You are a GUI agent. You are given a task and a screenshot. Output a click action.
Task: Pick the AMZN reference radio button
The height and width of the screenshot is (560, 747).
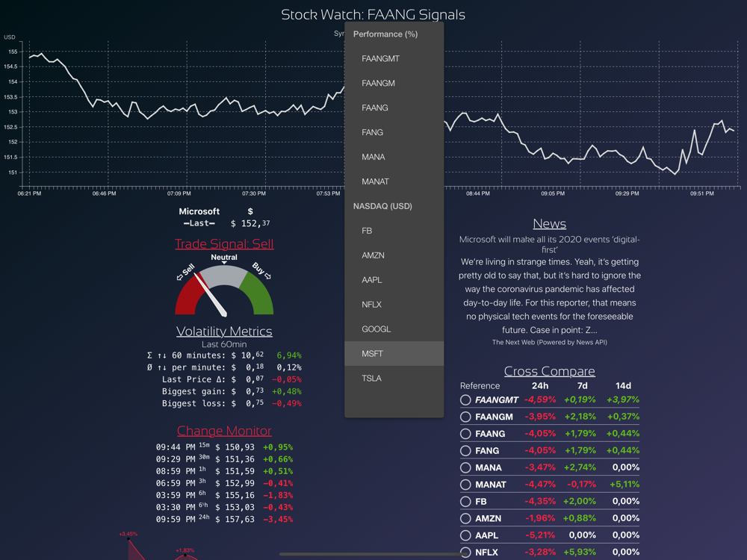point(465,519)
